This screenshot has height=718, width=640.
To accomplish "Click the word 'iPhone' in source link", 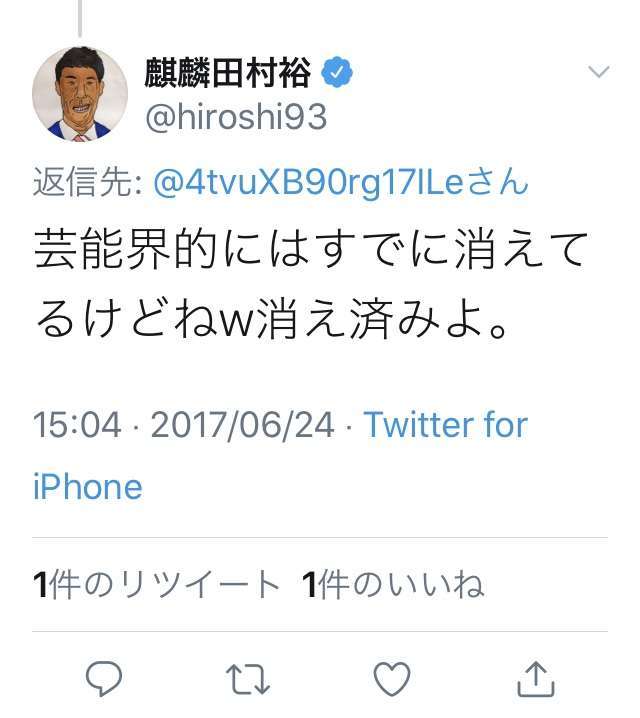I will (x=87, y=486).
